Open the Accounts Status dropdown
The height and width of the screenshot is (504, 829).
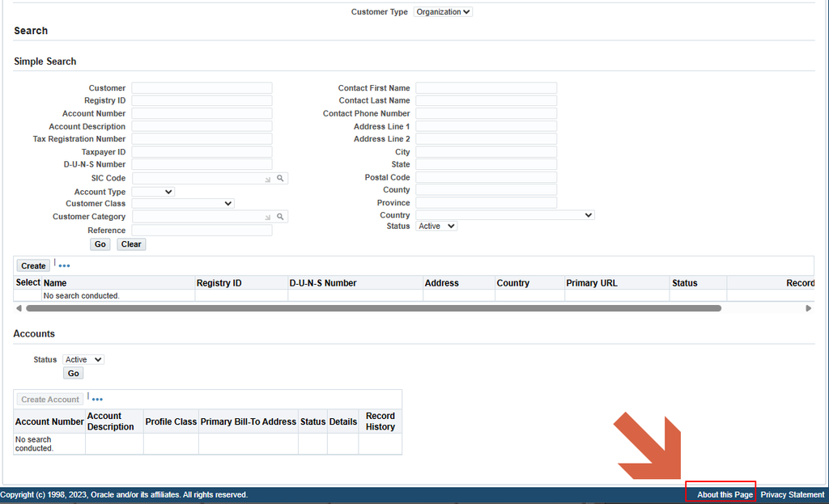(x=83, y=360)
